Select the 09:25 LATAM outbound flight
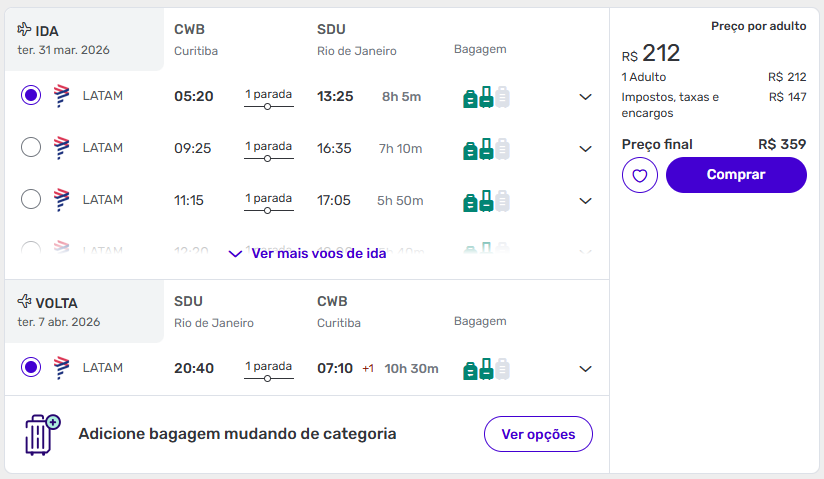The image size is (824, 479). tap(31, 148)
